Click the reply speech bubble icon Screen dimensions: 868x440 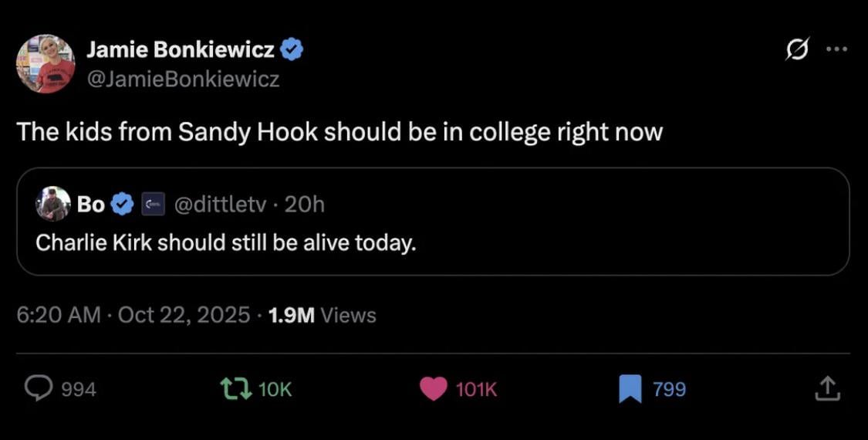[38, 388]
